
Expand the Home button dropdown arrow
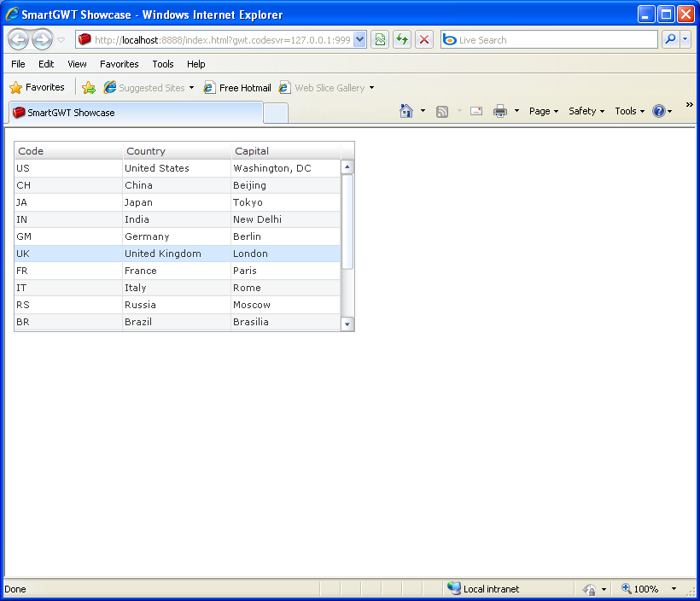click(x=423, y=111)
